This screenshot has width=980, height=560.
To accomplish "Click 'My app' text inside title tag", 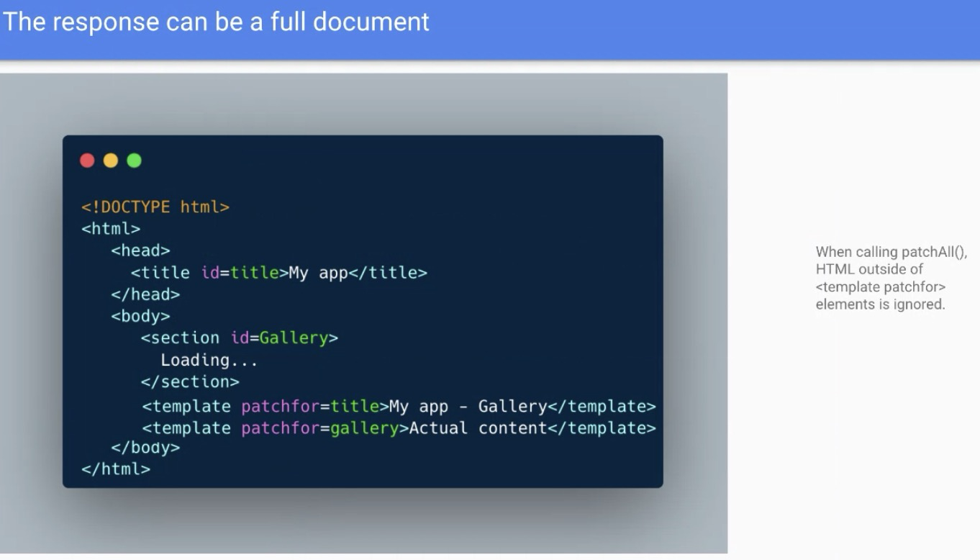I will point(318,273).
